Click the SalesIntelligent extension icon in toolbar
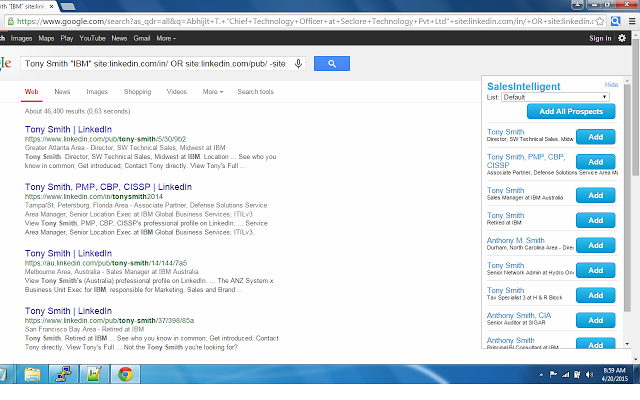 click(616, 21)
